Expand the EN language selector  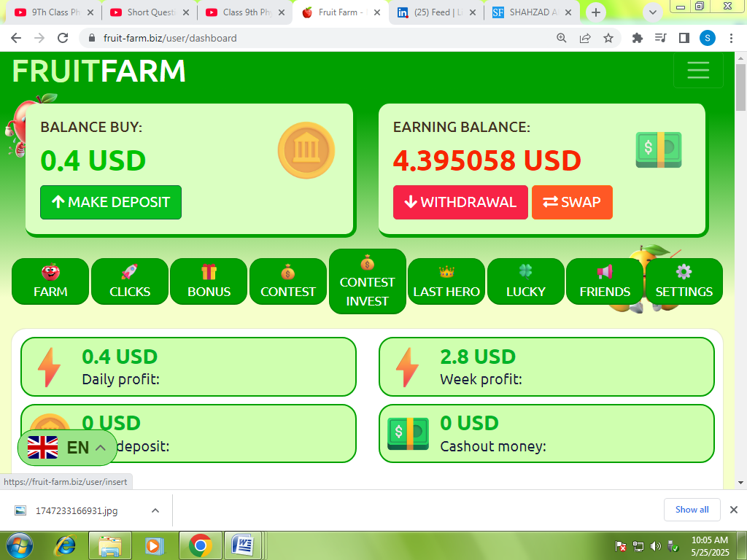click(67, 448)
